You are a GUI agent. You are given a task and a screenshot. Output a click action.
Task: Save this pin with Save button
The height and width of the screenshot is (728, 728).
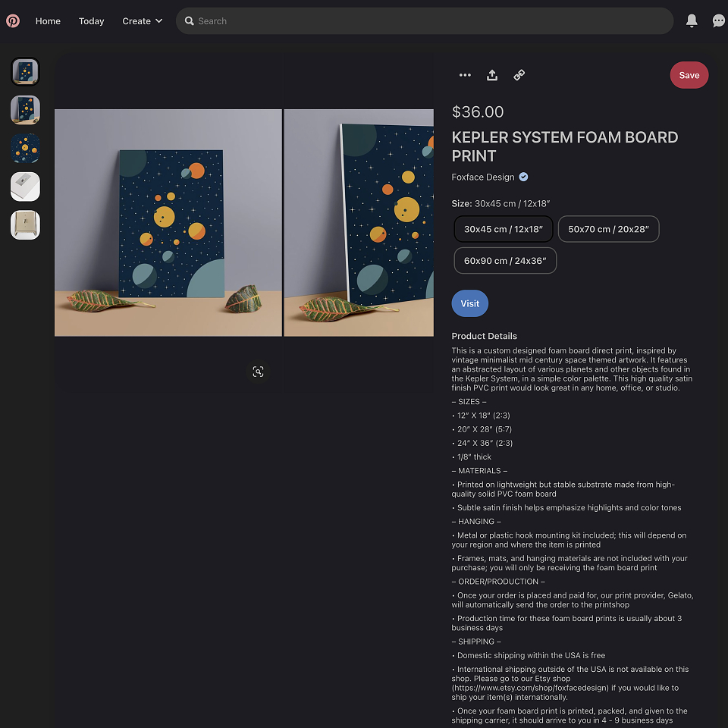[689, 75]
